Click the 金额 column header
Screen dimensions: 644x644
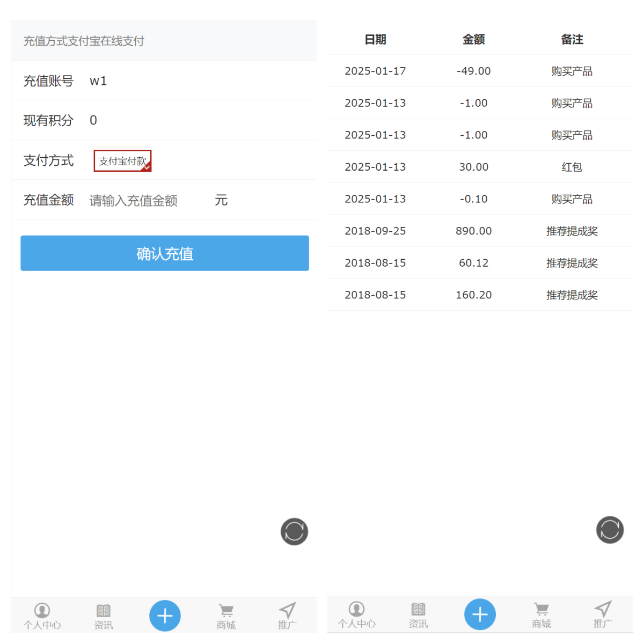[x=473, y=40]
